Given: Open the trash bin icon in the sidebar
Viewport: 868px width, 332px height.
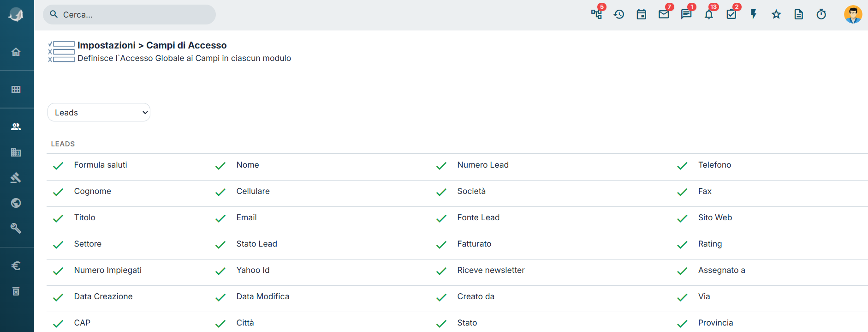Looking at the screenshot, I should (x=16, y=291).
